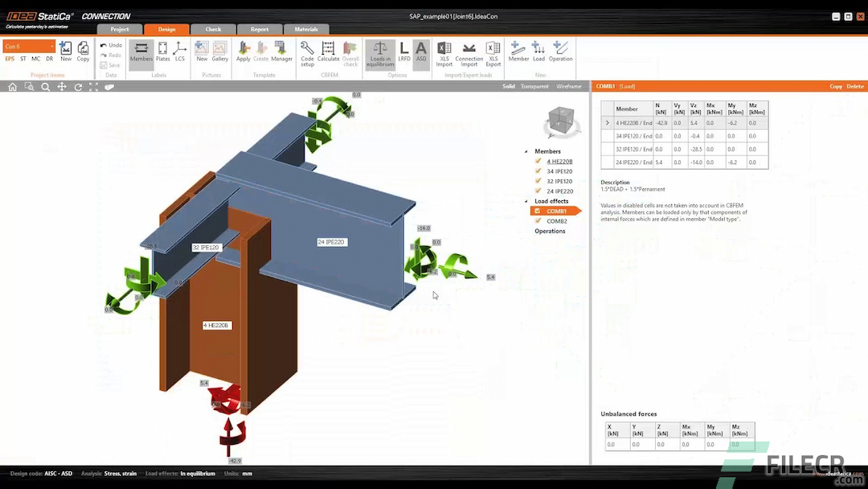Switch to the Check ribbon tab

pyautogui.click(x=211, y=29)
